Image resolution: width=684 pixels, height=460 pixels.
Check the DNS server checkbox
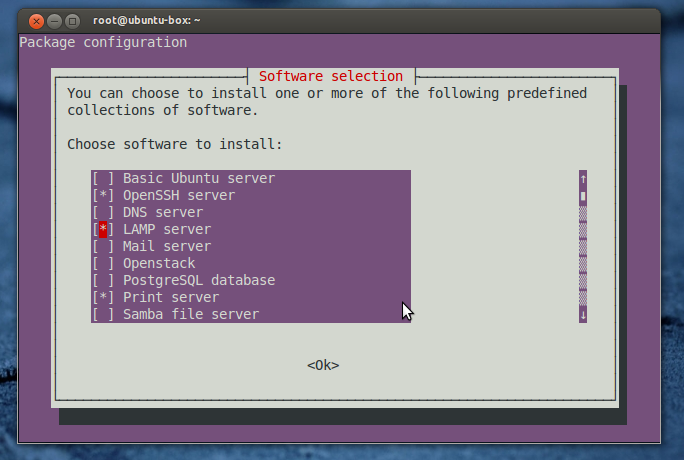[103, 212]
